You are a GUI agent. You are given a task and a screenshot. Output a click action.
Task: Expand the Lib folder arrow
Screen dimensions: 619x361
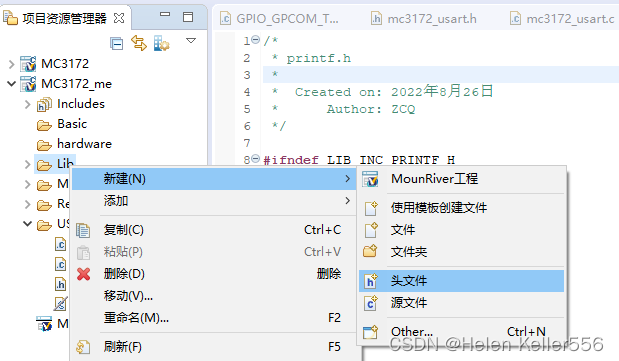tap(27, 164)
